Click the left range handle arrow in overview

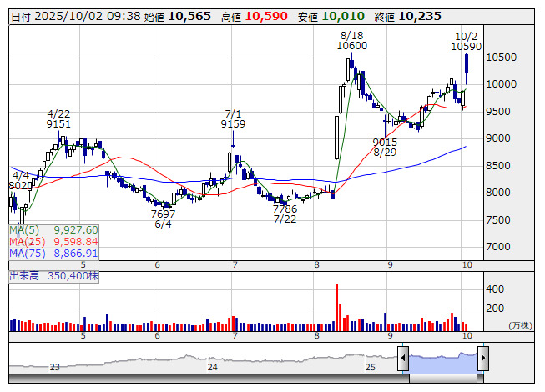pos(403,359)
